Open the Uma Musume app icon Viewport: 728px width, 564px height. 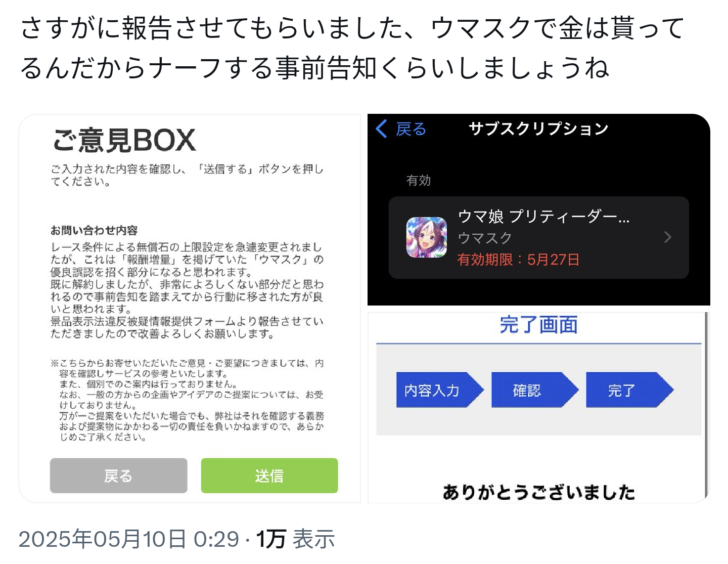pos(427,237)
